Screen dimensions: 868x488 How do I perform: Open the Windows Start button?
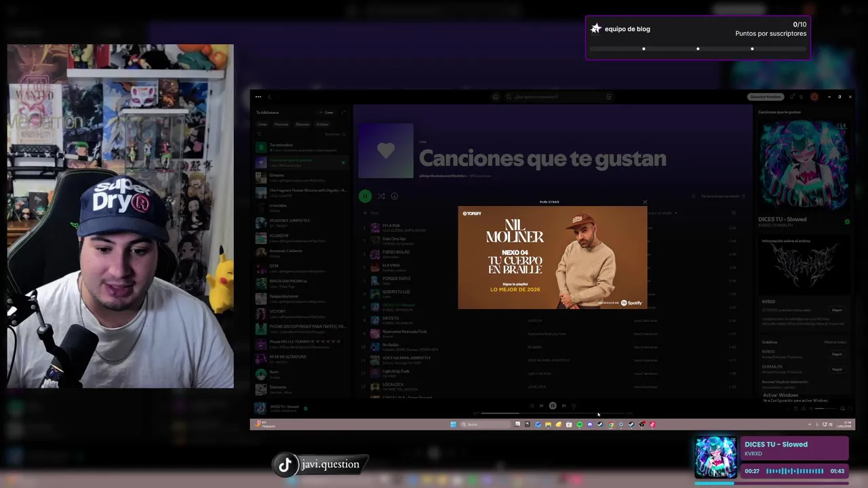click(x=454, y=424)
